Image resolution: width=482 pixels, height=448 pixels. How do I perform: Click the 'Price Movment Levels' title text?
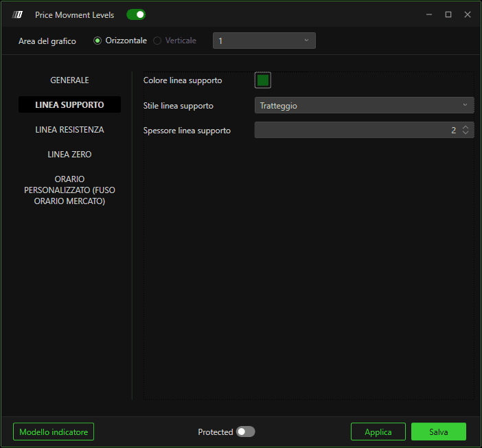74,14
